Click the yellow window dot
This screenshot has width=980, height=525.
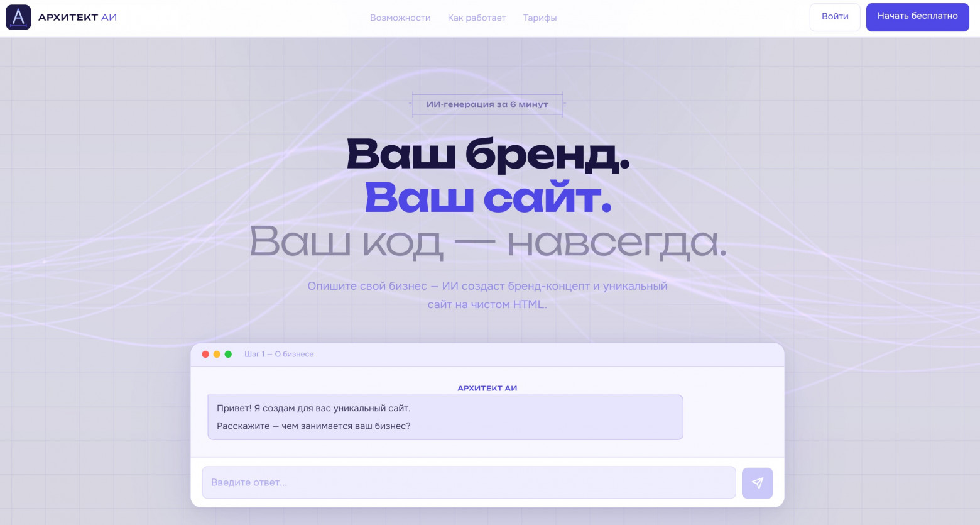[217, 355]
